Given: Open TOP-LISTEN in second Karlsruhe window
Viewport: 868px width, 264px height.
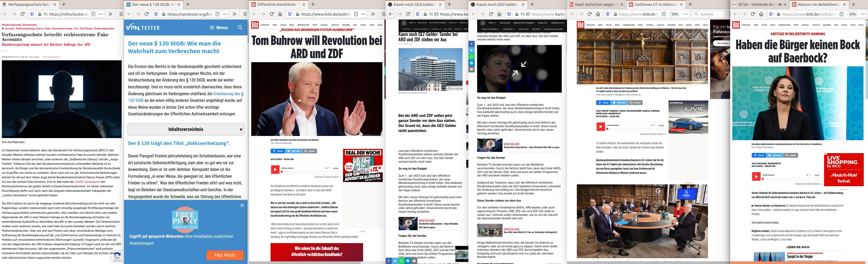Looking at the screenshot, I should click(x=523, y=29).
